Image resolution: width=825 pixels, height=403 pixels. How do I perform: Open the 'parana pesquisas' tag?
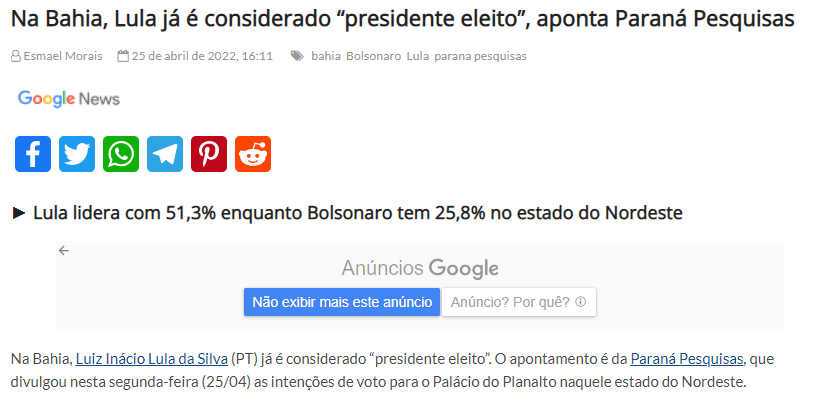tap(481, 56)
